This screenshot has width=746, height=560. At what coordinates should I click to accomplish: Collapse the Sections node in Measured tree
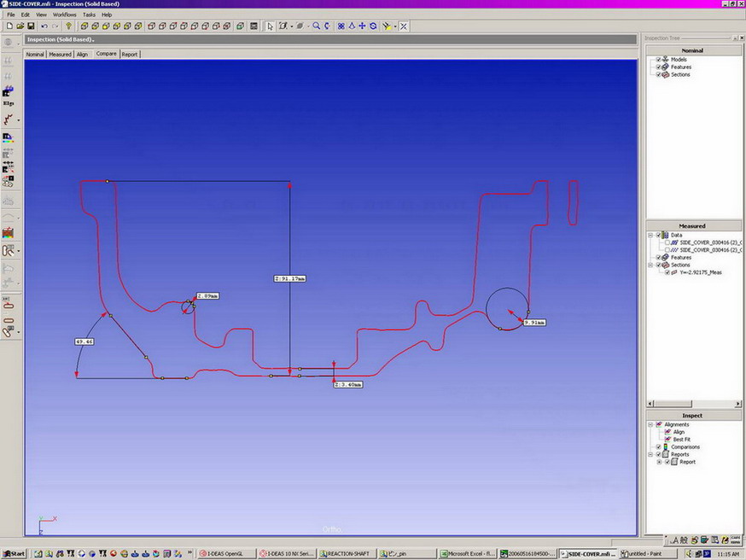coord(650,265)
